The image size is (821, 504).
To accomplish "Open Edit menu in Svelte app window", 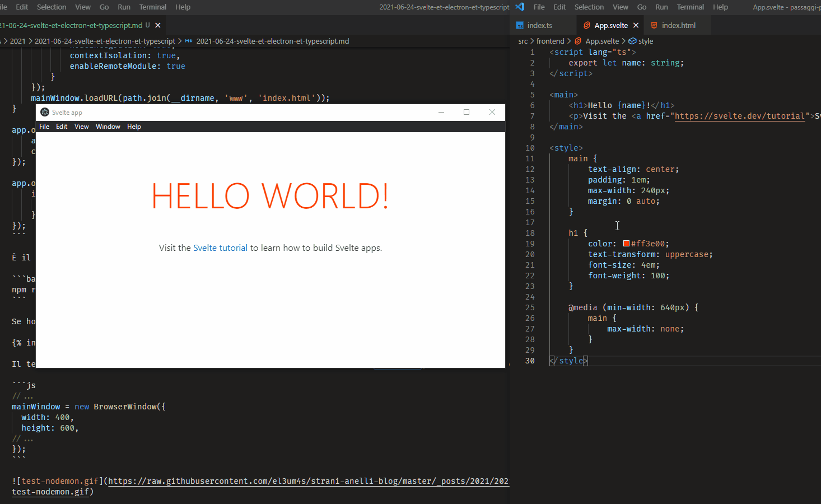I will point(62,127).
